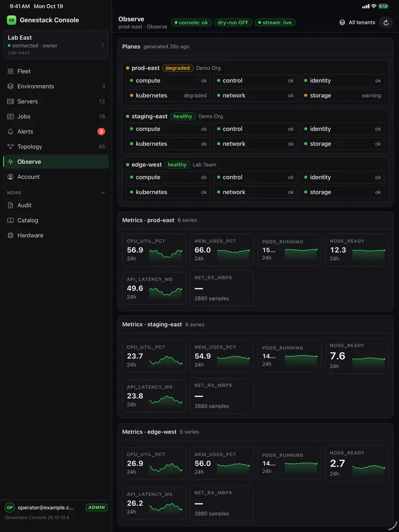Viewport: 399px width, 532px height.
Task: Open edge-west MEM_USED_PCT 56.0 card
Action: pos(222,463)
